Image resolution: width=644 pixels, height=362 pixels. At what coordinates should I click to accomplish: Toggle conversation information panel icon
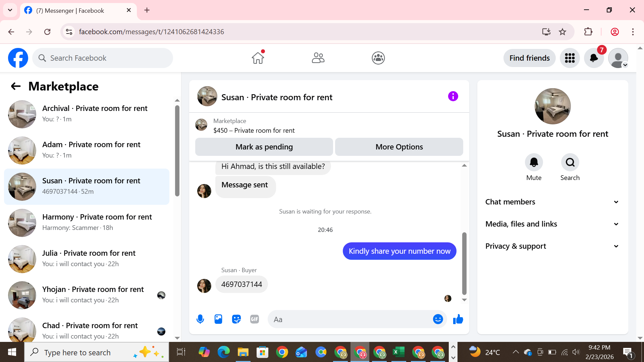(453, 97)
